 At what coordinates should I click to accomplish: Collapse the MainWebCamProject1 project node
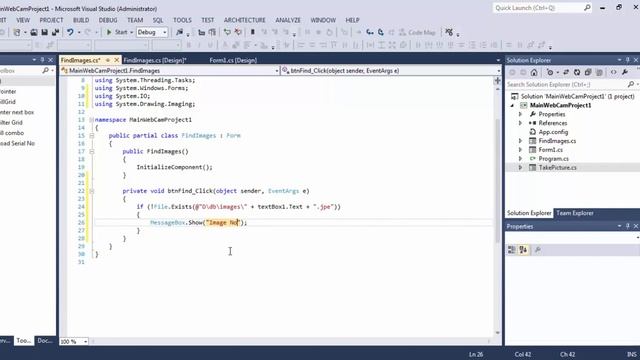[512, 105]
